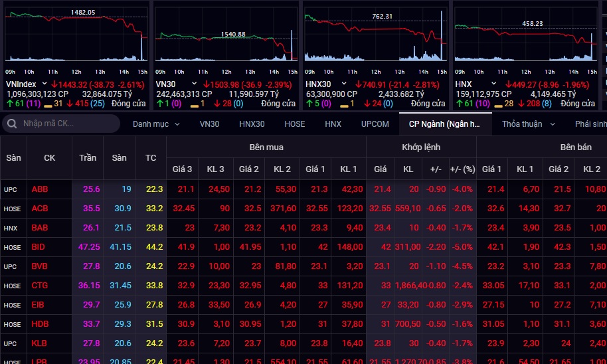Open the HDB stock symbol
The height and width of the screenshot is (364, 607).
pyautogui.click(x=41, y=324)
